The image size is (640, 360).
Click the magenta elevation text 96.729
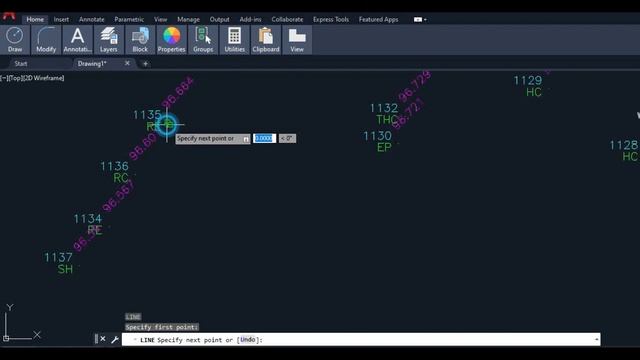tap(415, 87)
